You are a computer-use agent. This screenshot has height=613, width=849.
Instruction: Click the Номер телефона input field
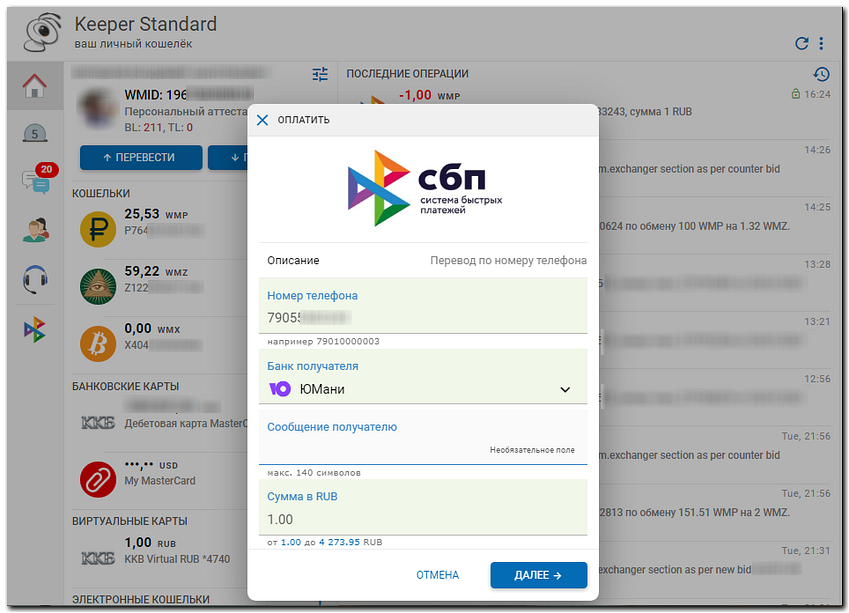tap(422, 318)
